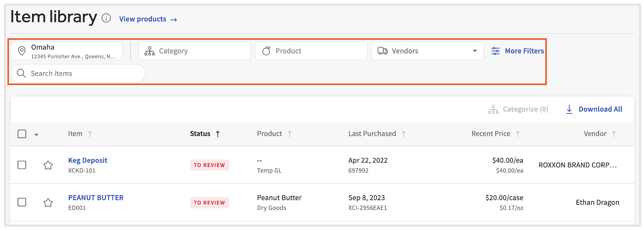Click the More Filters sliders icon
The height and width of the screenshot is (231, 644).
495,51
